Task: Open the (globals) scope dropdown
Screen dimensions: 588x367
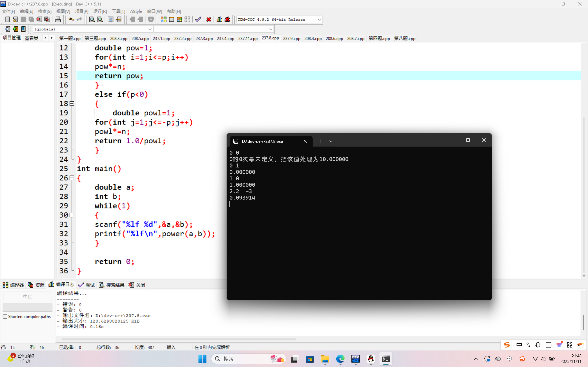Action: [x=150, y=29]
